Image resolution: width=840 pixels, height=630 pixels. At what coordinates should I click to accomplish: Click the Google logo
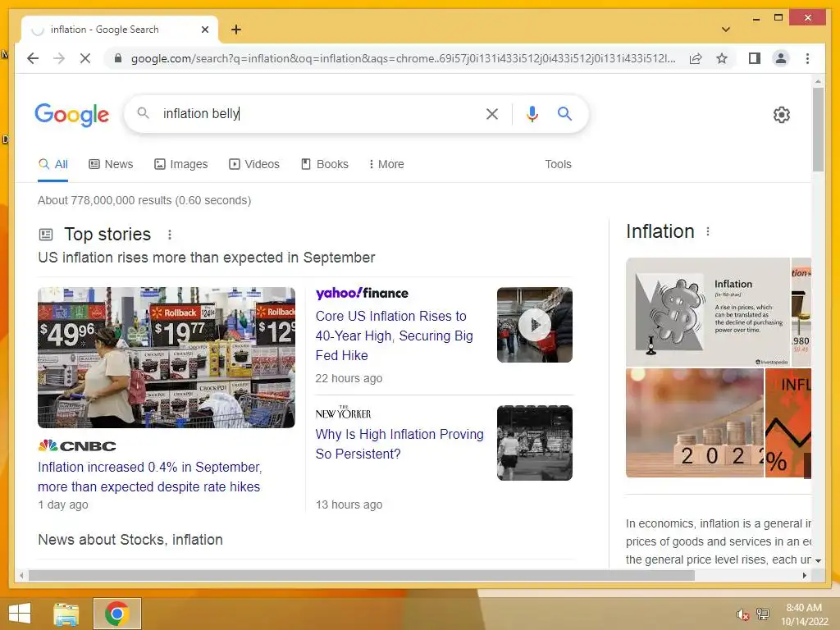point(72,115)
